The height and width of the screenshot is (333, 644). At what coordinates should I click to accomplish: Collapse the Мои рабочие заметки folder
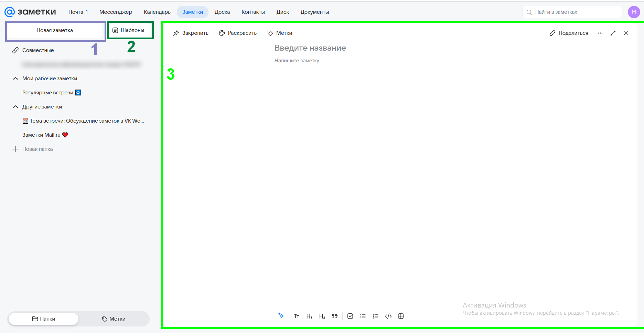pos(15,79)
